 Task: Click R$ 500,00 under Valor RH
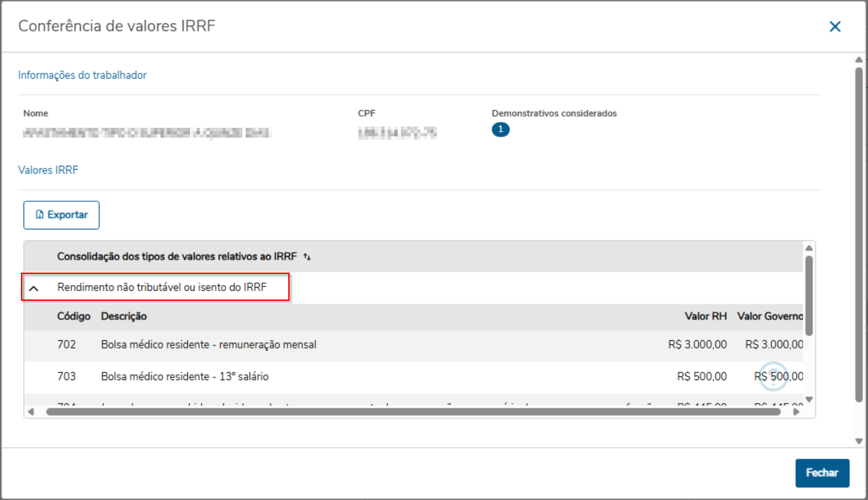pyautogui.click(x=702, y=377)
